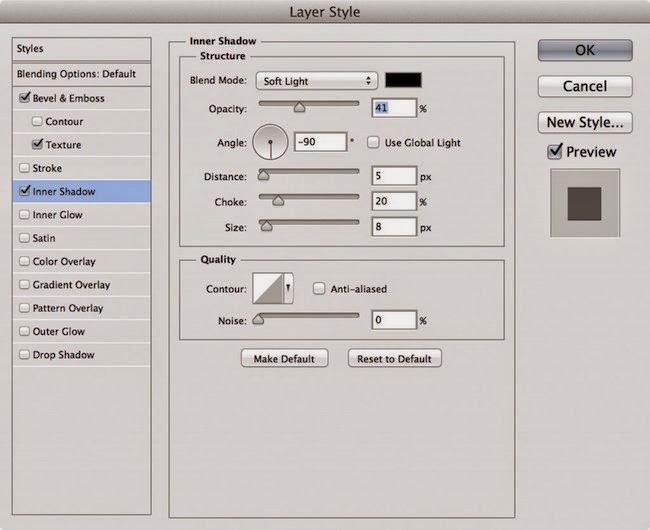The width and height of the screenshot is (650, 530).
Task: Enable the Stroke style checkbox
Action: click(24, 168)
